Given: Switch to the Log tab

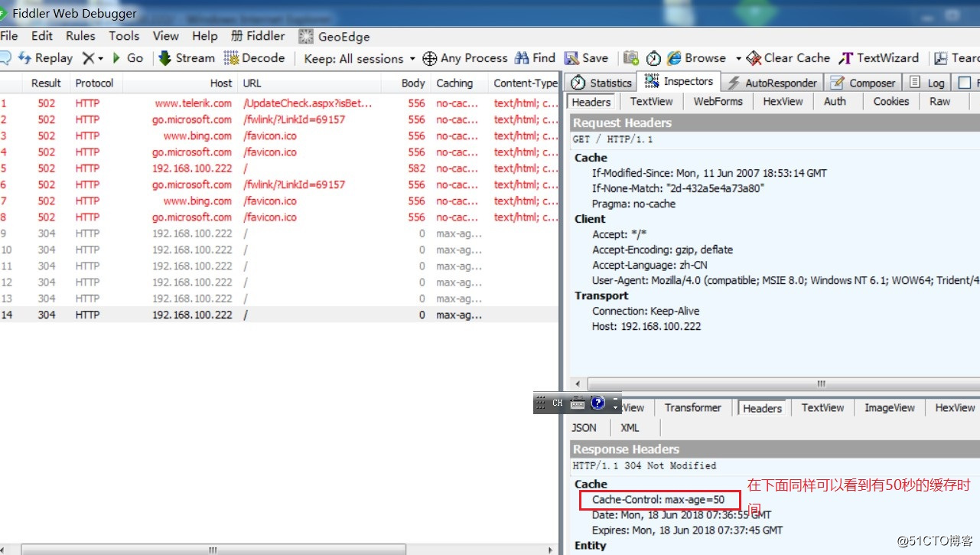Looking at the screenshot, I should 926,83.
